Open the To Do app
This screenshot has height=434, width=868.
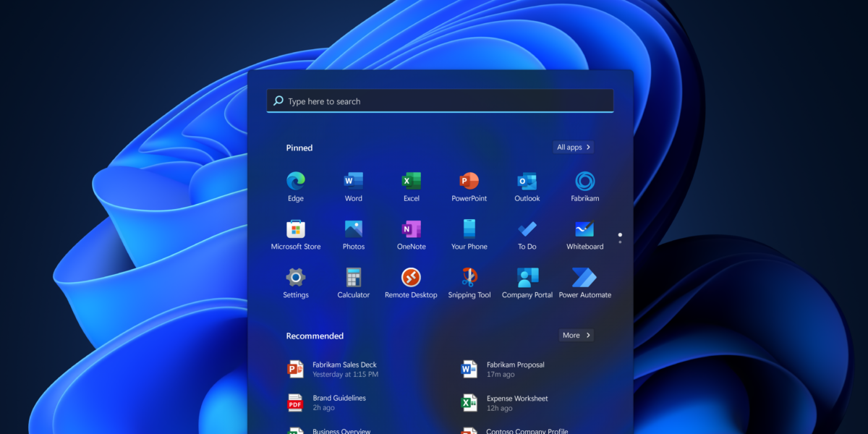(527, 230)
